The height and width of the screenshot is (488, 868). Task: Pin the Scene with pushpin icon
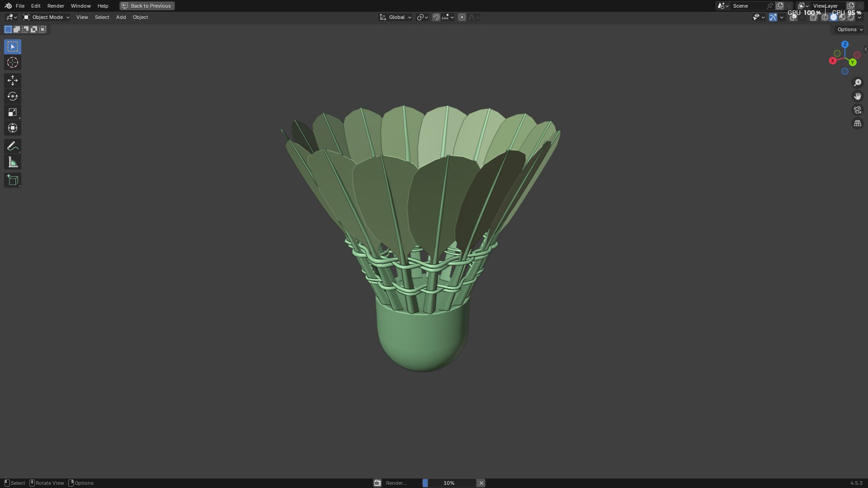pyautogui.click(x=769, y=6)
